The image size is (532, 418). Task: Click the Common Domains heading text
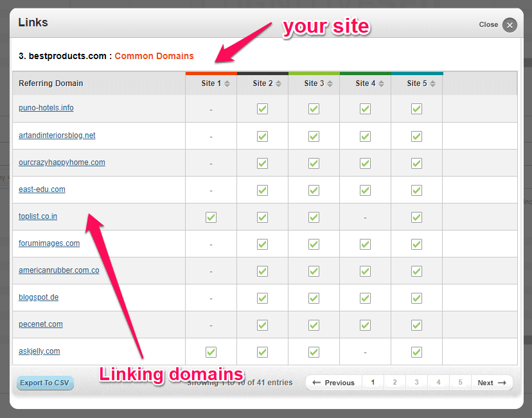[x=154, y=56]
